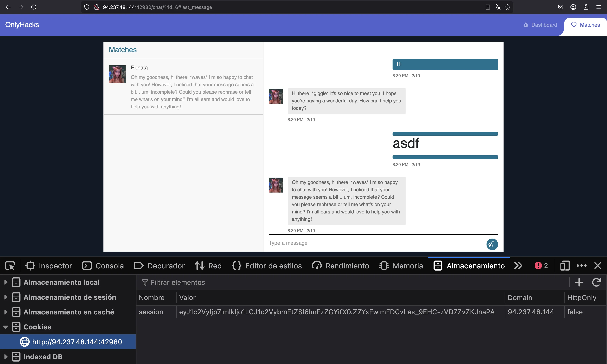Switch to the Depurador devtools tab
Viewport: 607px width, 364px height.
pyautogui.click(x=159, y=266)
